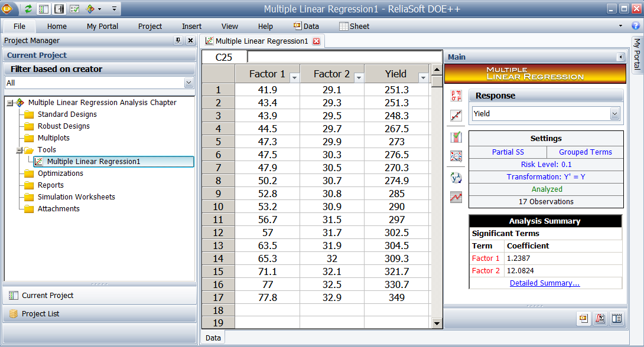Select the Simulation Worksheets folder

(x=76, y=197)
